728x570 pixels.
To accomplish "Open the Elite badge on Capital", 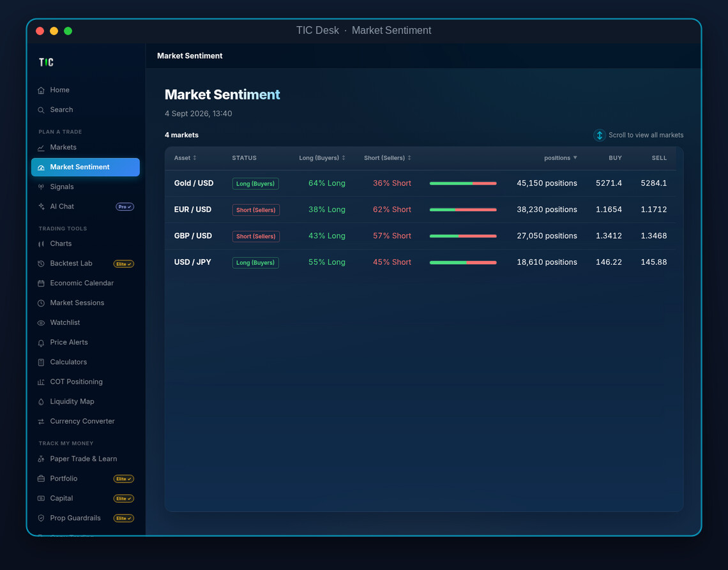I will [123, 499].
